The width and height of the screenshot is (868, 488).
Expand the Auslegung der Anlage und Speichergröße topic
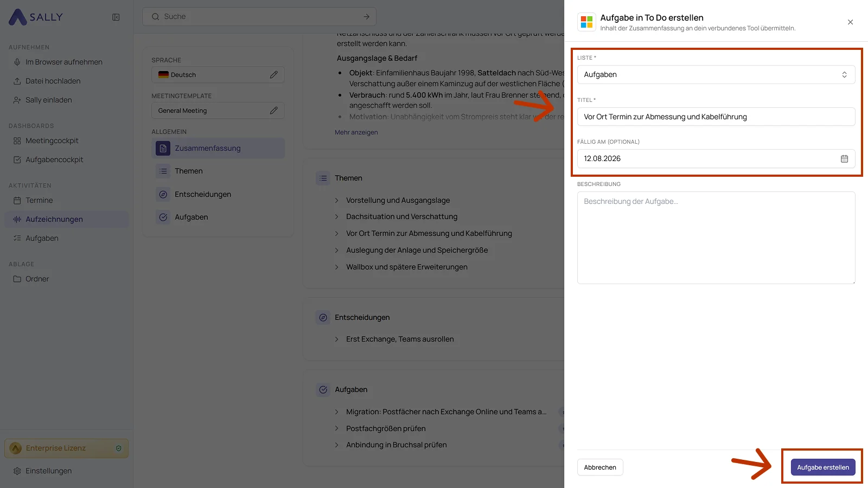click(x=336, y=251)
